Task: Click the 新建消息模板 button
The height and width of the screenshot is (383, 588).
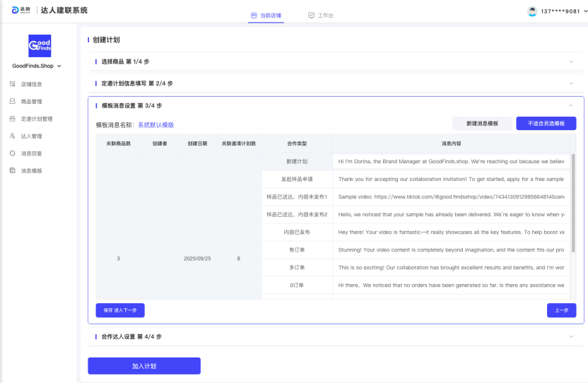Action: (x=482, y=123)
